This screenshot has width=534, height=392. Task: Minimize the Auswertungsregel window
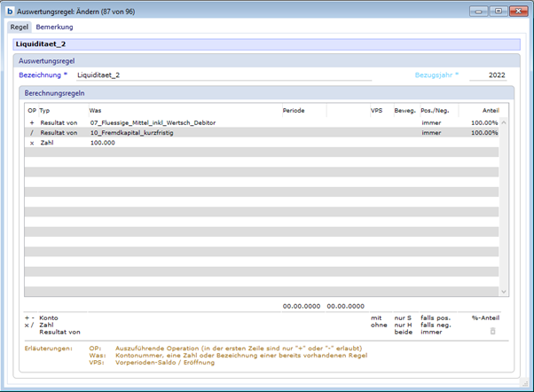(480, 11)
